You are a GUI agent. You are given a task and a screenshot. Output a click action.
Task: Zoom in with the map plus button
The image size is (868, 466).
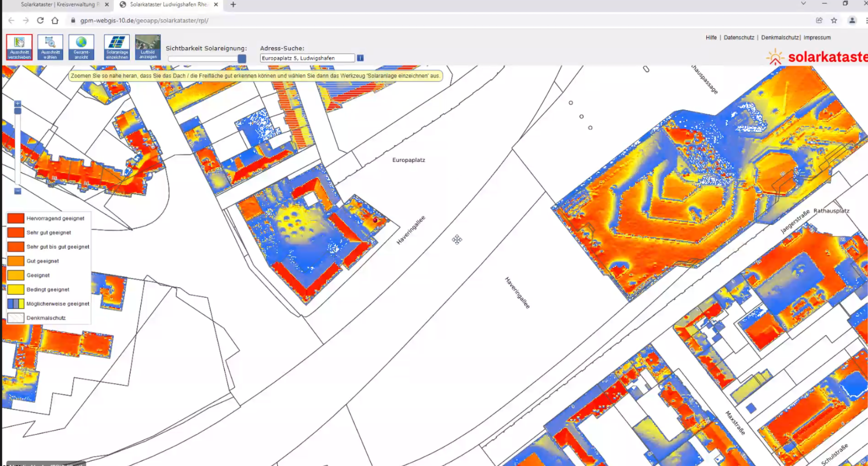pyautogui.click(x=18, y=104)
